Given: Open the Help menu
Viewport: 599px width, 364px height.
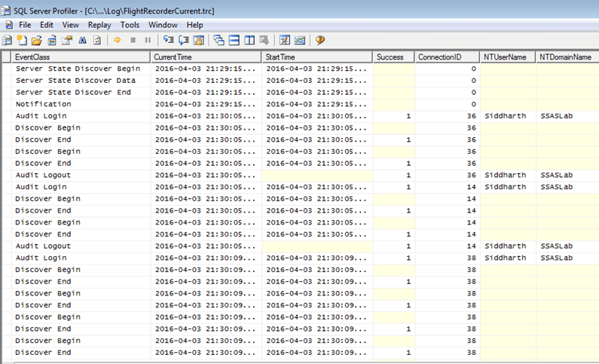Looking at the screenshot, I should point(195,25).
